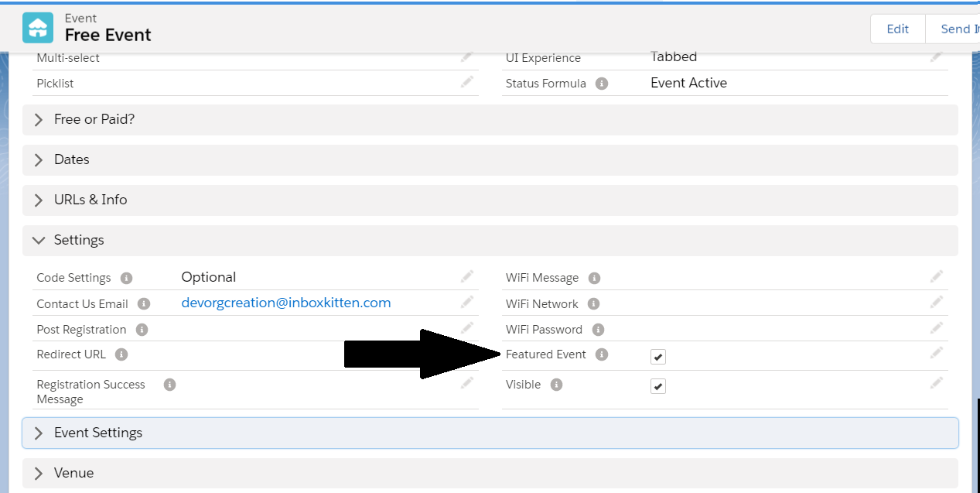Collapse the Settings section

click(490, 241)
